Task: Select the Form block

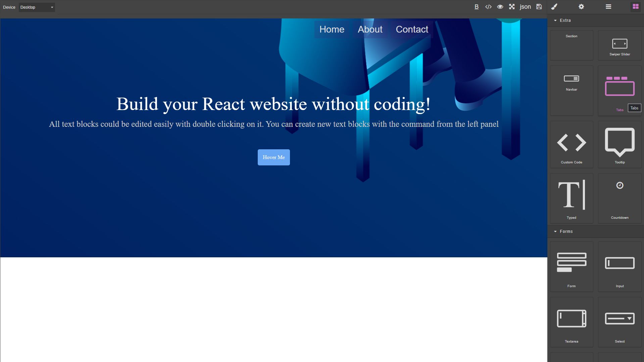Action: coord(572,267)
